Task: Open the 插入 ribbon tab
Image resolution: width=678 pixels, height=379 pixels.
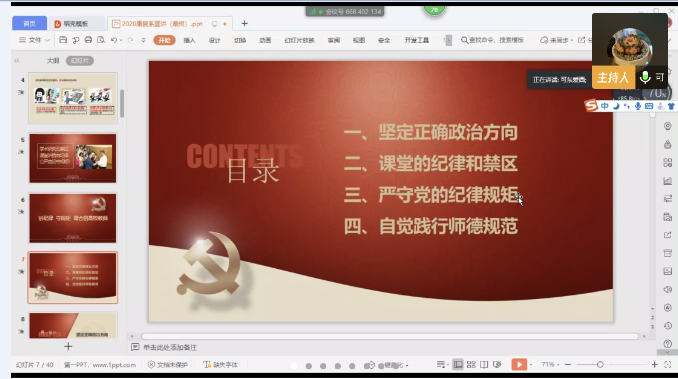Action: click(189, 40)
